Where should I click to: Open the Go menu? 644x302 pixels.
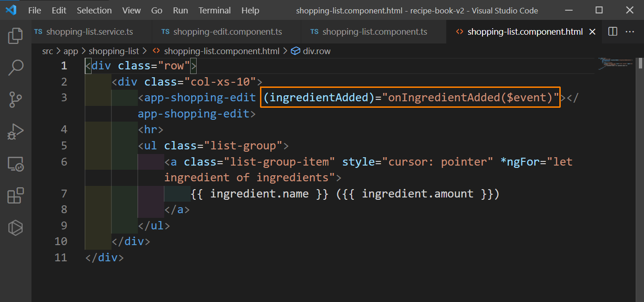[157, 10]
